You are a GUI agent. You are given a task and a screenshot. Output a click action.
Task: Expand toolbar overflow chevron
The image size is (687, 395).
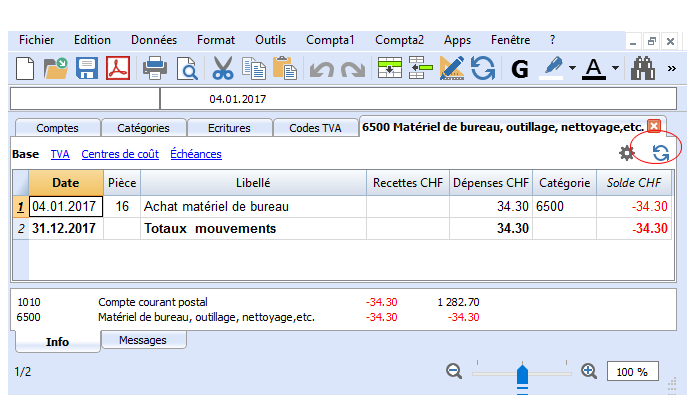point(671,69)
